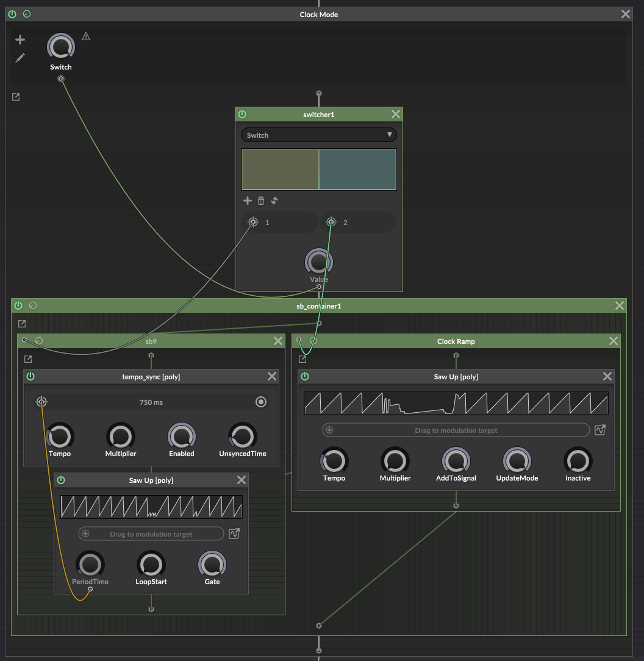Click Clock Ramp header clock icon
This screenshot has width=644, height=661.
313,341
